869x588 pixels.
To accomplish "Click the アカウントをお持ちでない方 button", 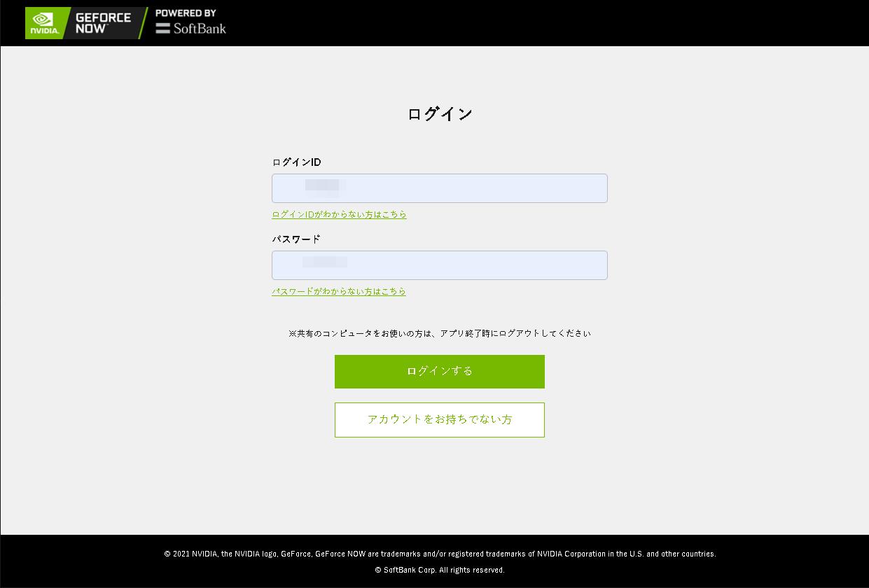I will tap(440, 420).
